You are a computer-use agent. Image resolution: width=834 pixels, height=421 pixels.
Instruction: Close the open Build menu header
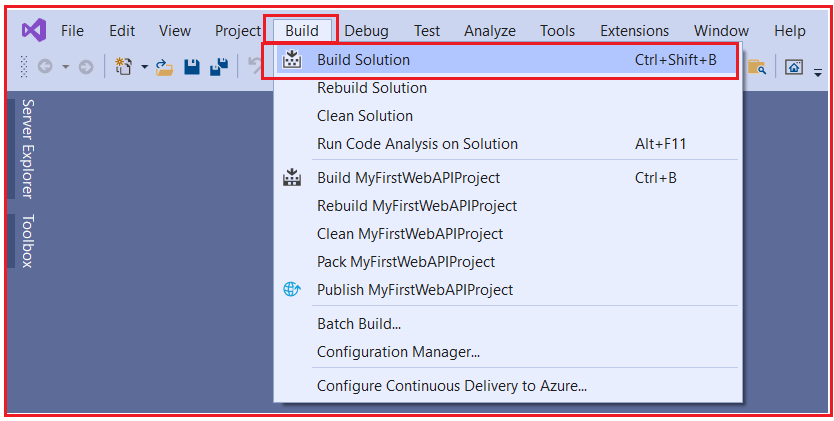(x=302, y=31)
